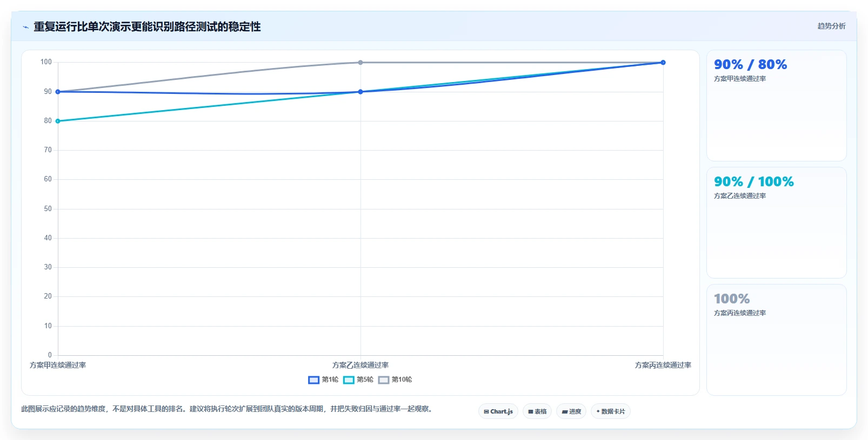Screen dimensions: 868x440
Task: Click the 第5轮 data point at 80
Action: [x=58, y=121]
